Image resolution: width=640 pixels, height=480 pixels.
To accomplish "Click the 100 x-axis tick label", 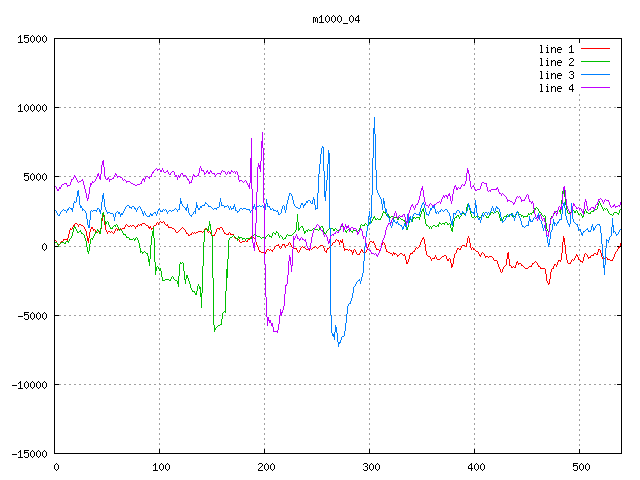I will [x=160, y=467].
